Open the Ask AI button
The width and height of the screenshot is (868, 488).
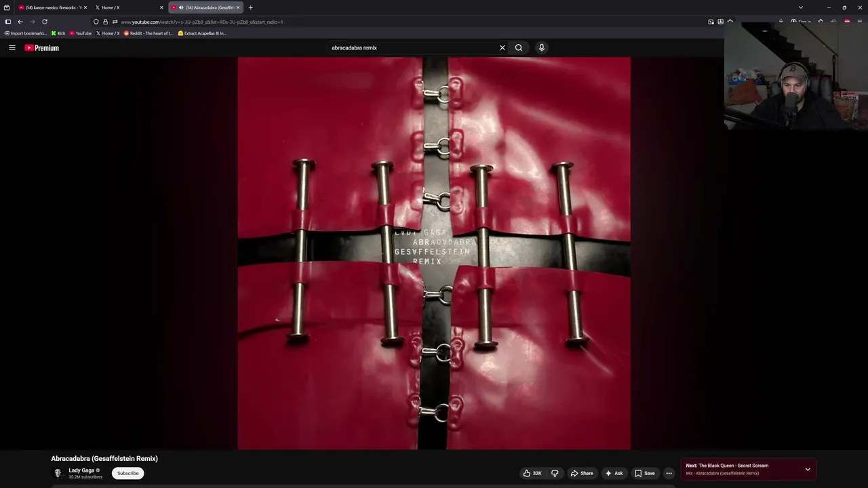click(614, 473)
